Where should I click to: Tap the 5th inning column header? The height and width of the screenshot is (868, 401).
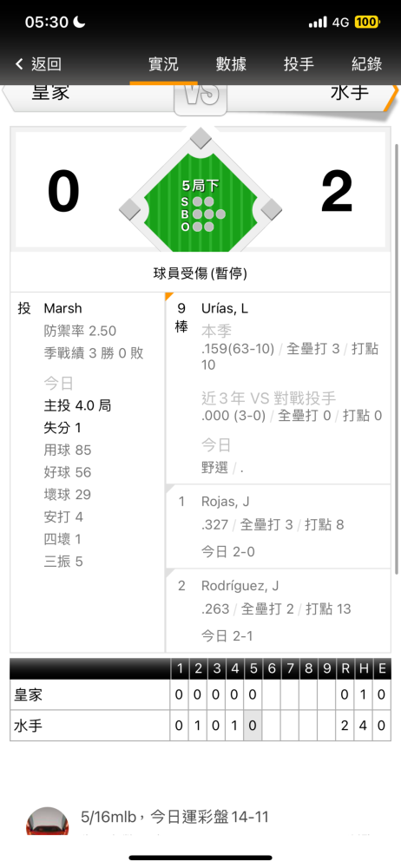pyautogui.click(x=253, y=668)
